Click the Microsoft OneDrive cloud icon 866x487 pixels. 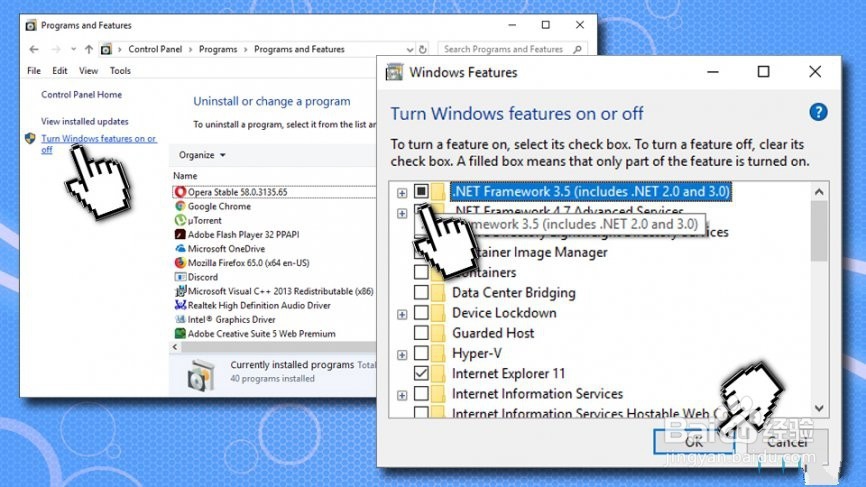pos(179,248)
